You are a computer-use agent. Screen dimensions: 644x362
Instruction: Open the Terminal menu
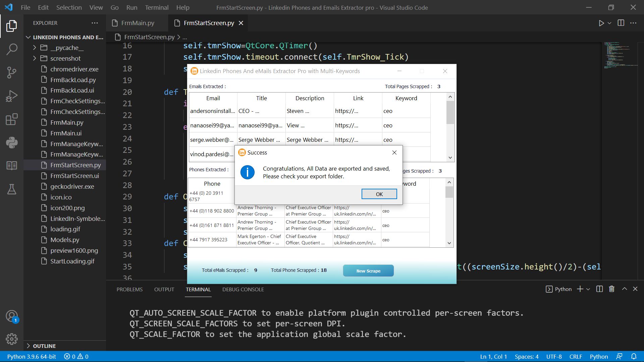pos(157,7)
